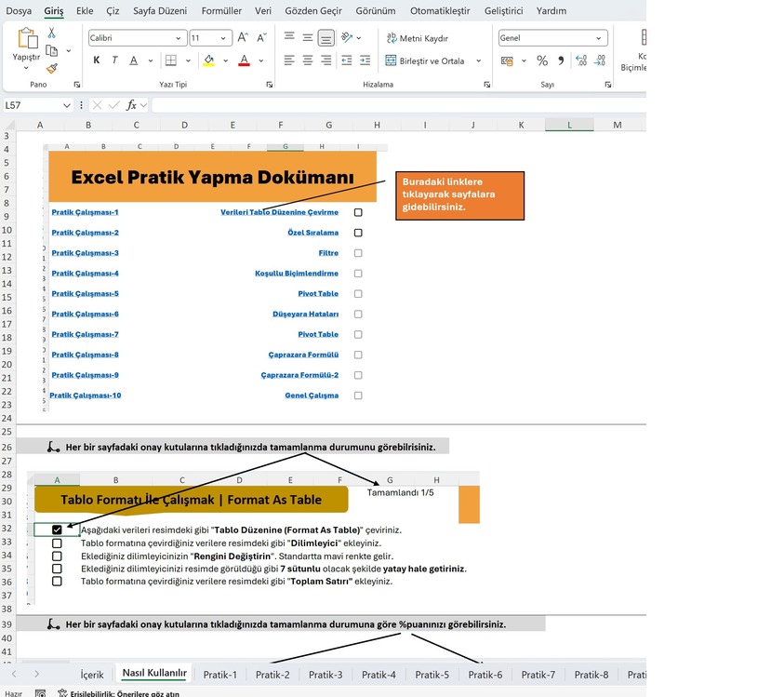Decrease font size with smaller A icon
Screen dimensions: 784x697
click(261, 37)
